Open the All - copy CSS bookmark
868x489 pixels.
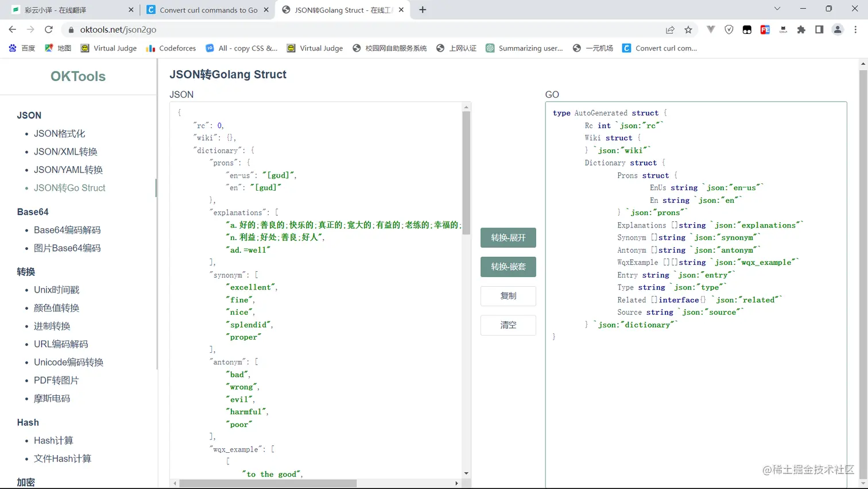(242, 48)
